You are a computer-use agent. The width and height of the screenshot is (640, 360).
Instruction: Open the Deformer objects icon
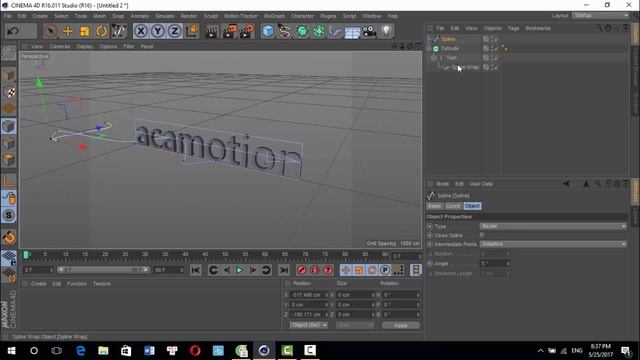[x=336, y=31]
